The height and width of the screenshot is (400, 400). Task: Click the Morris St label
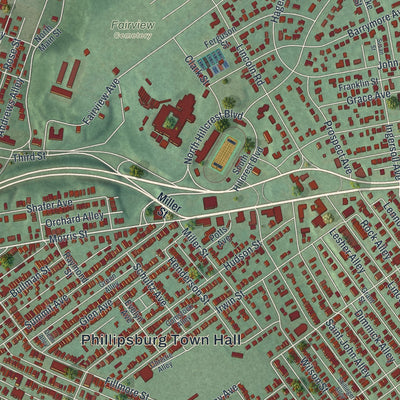coord(68,236)
